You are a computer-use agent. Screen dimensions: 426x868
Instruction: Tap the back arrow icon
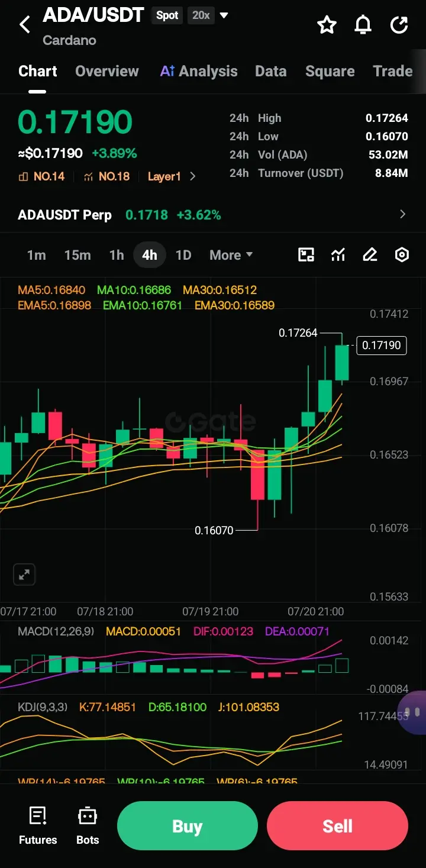point(25,25)
